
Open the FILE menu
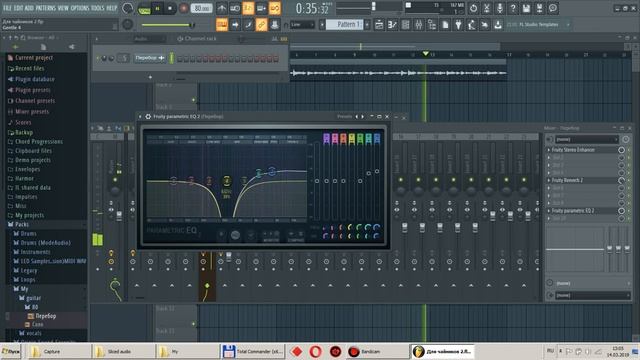[7, 8]
